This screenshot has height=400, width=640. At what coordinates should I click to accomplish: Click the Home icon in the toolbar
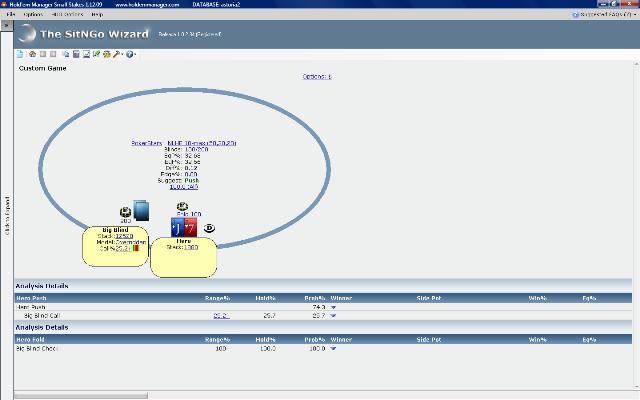coord(32,54)
